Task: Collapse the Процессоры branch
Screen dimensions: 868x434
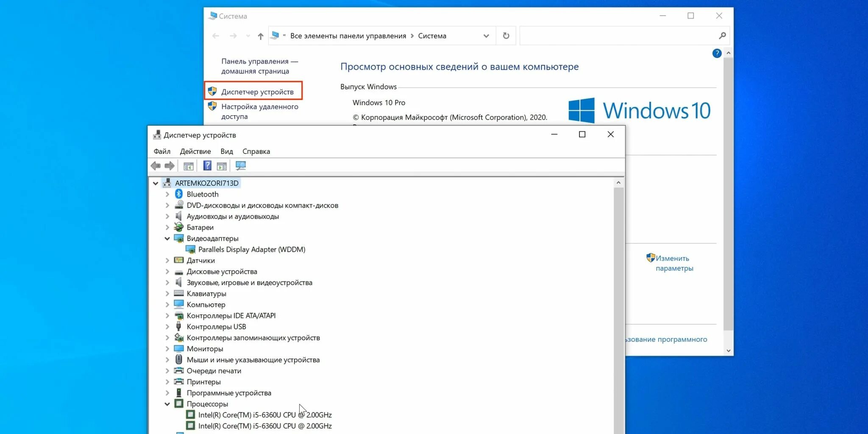Action: pyautogui.click(x=167, y=404)
